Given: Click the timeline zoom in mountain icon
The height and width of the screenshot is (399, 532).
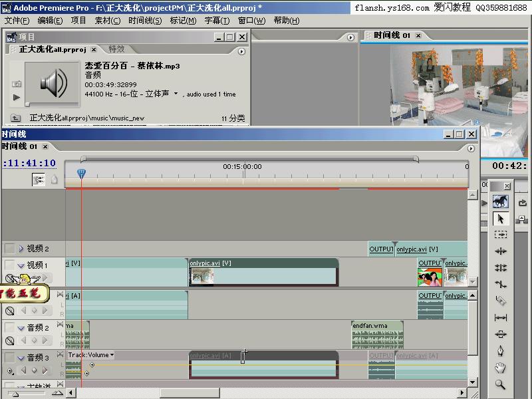Looking at the screenshot, I should (57, 393).
